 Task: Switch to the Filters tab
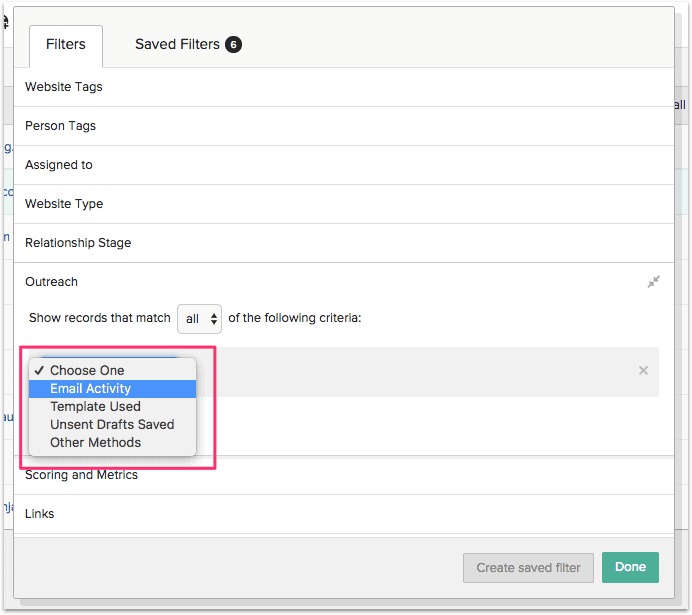pyautogui.click(x=66, y=45)
